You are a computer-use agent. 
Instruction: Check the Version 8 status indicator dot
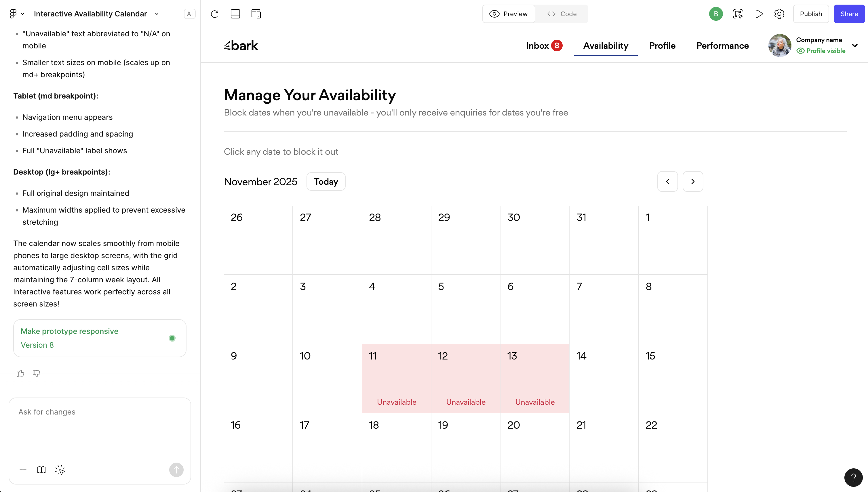(172, 338)
